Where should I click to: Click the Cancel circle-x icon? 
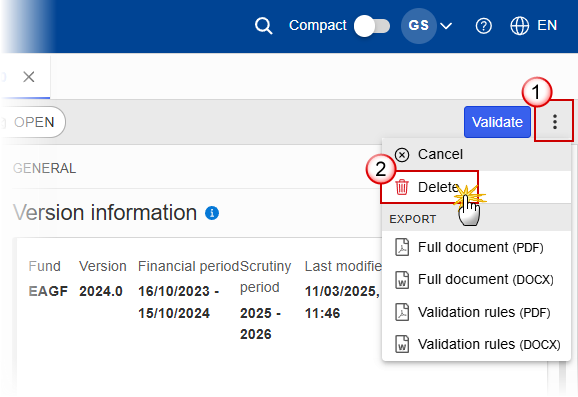[402, 155]
